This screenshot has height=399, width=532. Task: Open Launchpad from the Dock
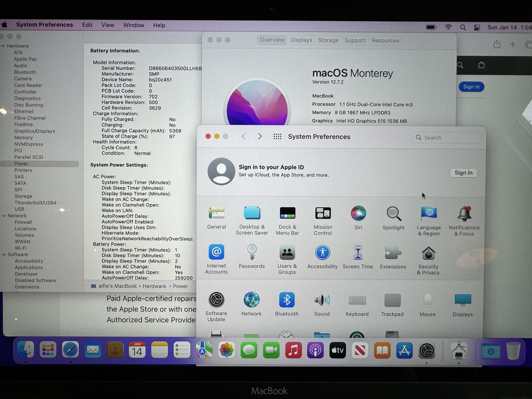pos(48,349)
